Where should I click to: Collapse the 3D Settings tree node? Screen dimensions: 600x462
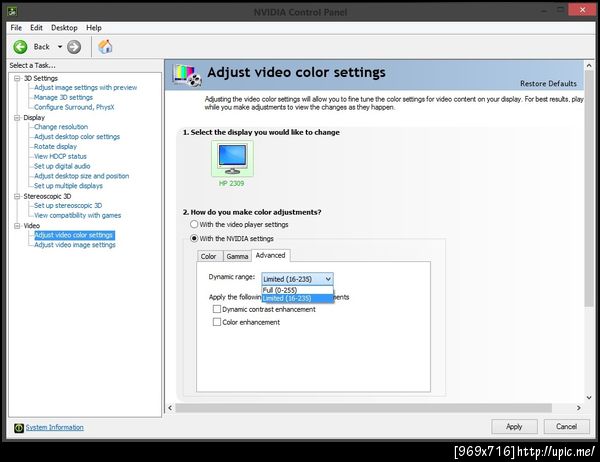point(17,78)
